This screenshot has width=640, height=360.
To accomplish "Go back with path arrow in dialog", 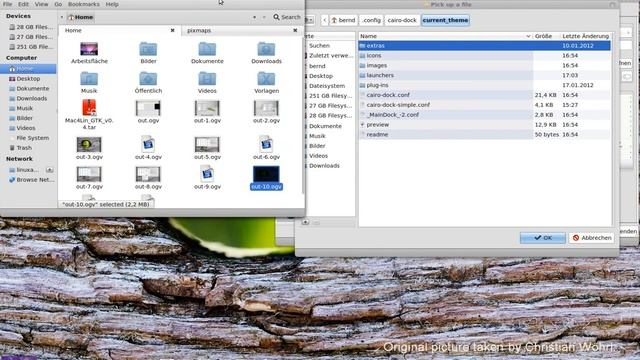I will click(x=324, y=20).
